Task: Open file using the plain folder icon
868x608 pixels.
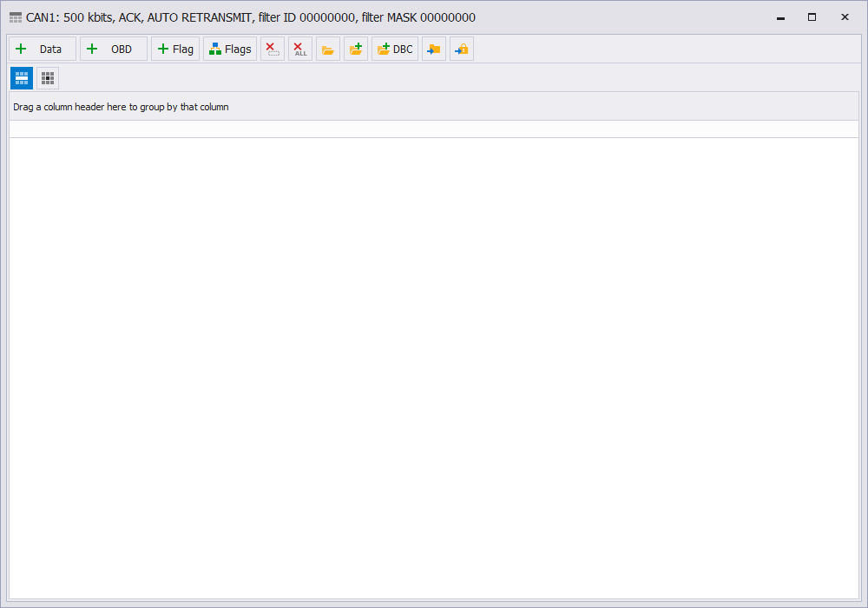Action: pyautogui.click(x=328, y=50)
